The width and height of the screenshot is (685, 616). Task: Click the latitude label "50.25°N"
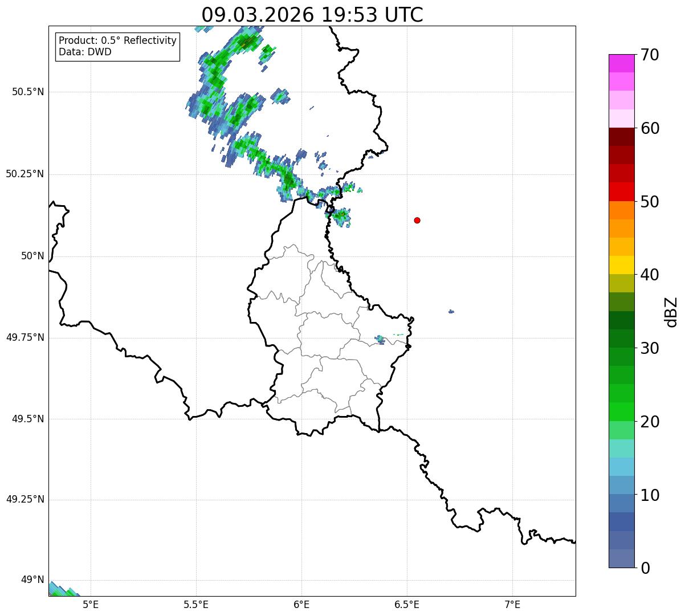pos(25,174)
